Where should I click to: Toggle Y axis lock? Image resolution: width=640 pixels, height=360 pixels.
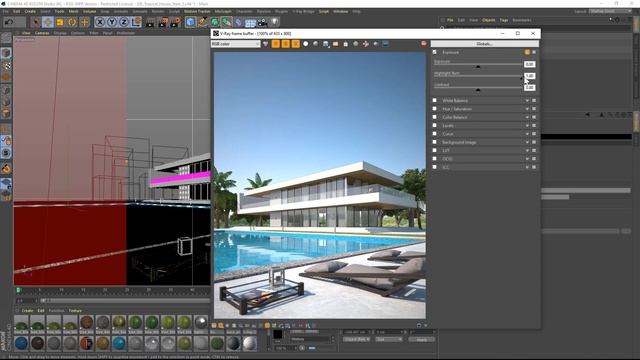coord(112,22)
